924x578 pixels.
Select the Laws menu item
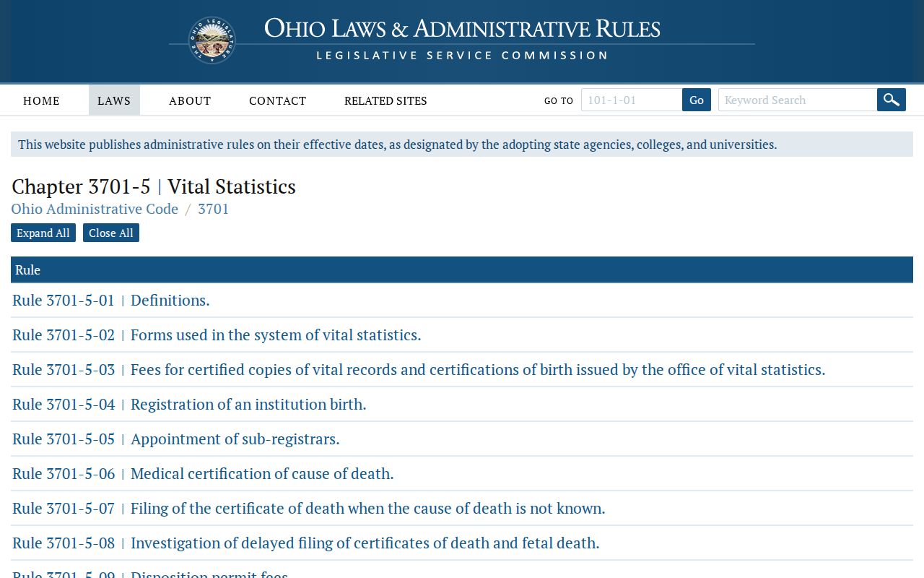click(x=114, y=100)
